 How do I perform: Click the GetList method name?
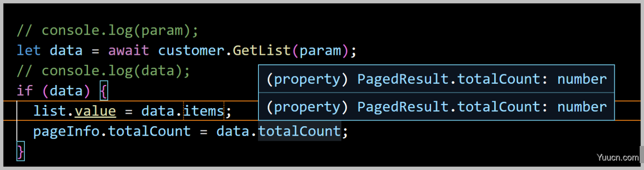click(262, 51)
